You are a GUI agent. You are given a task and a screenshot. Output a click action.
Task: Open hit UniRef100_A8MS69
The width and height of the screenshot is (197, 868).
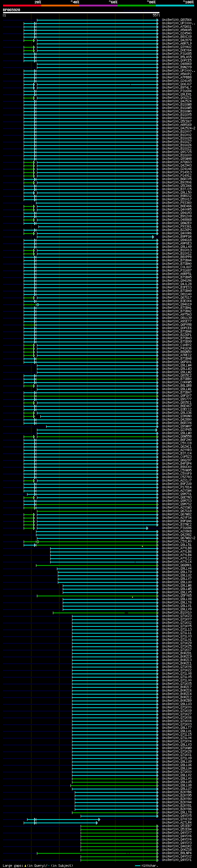tap(177, 125)
